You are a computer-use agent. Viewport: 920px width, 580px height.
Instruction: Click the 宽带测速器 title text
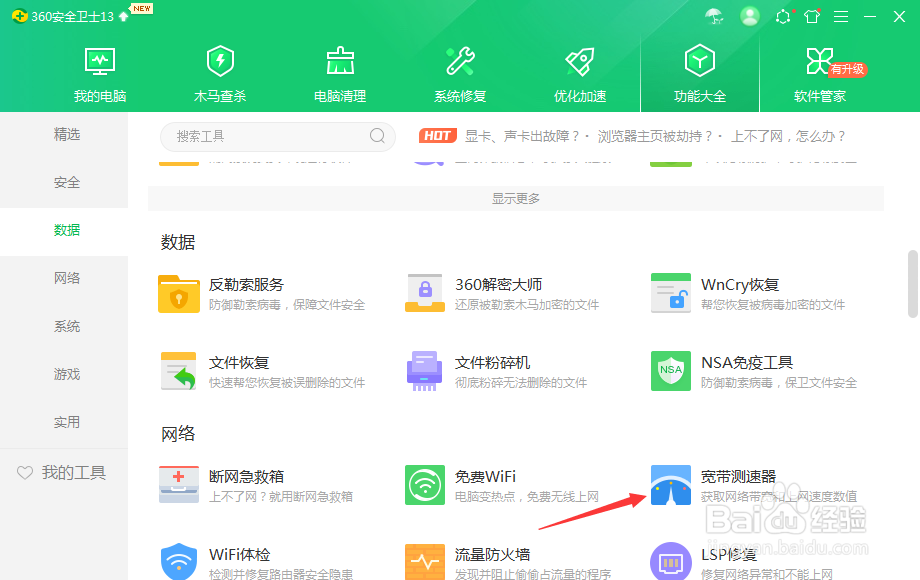(x=739, y=477)
